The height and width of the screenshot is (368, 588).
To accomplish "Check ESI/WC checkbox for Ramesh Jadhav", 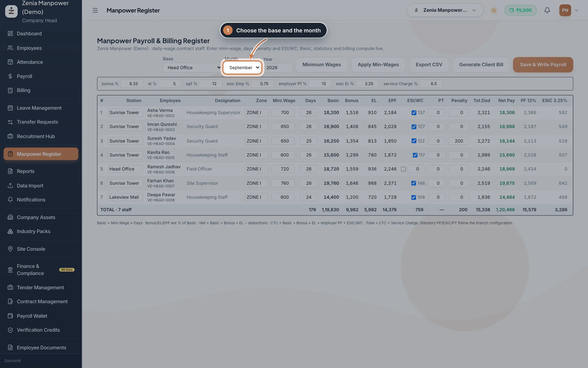I will (x=403, y=169).
